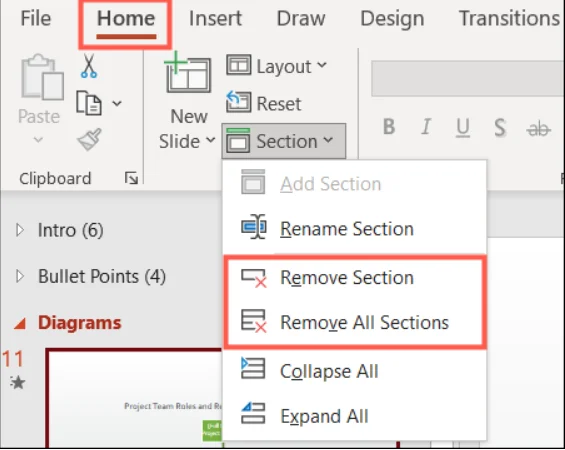The image size is (565, 450).
Task: Click the Reset slide icon
Action: click(238, 102)
